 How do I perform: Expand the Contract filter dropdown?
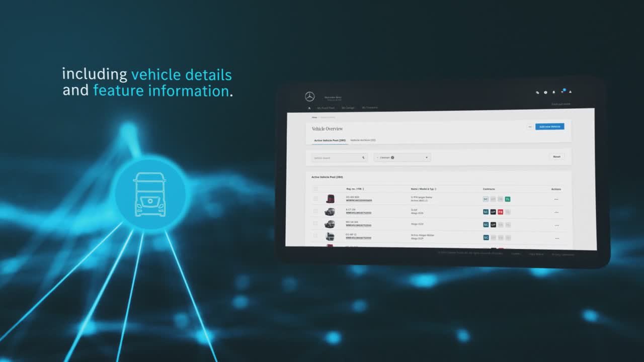(x=402, y=157)
